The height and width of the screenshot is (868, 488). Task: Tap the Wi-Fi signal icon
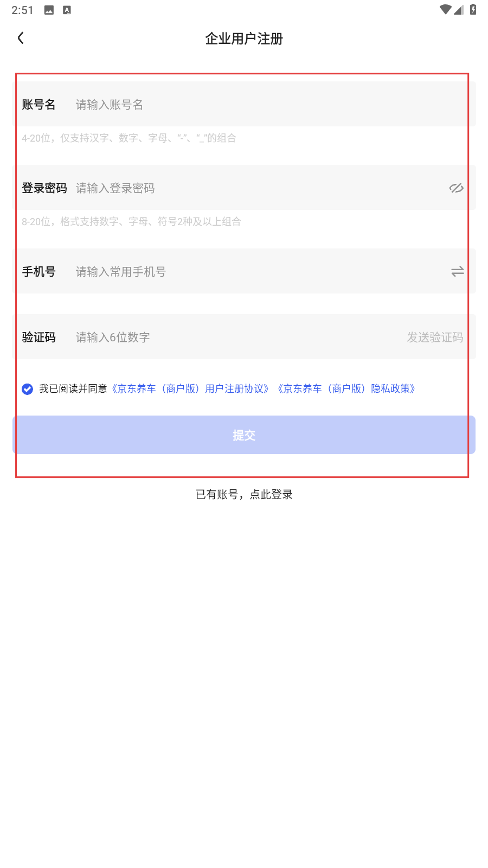tap(446, 9)
